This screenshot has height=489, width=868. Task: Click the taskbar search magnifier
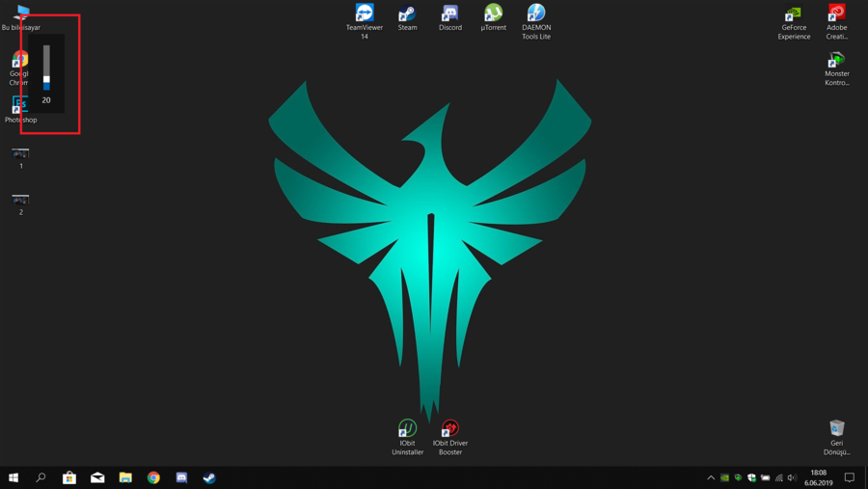point(41,477)
